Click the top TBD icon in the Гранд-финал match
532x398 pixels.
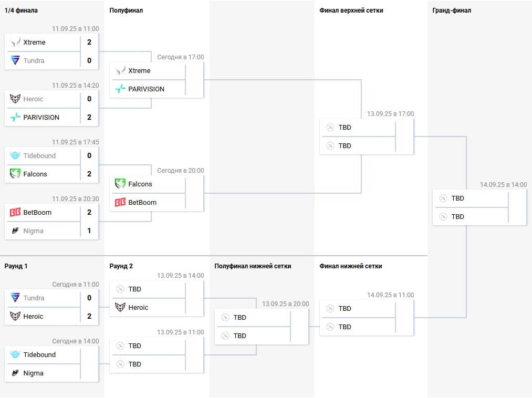point(443,198)
